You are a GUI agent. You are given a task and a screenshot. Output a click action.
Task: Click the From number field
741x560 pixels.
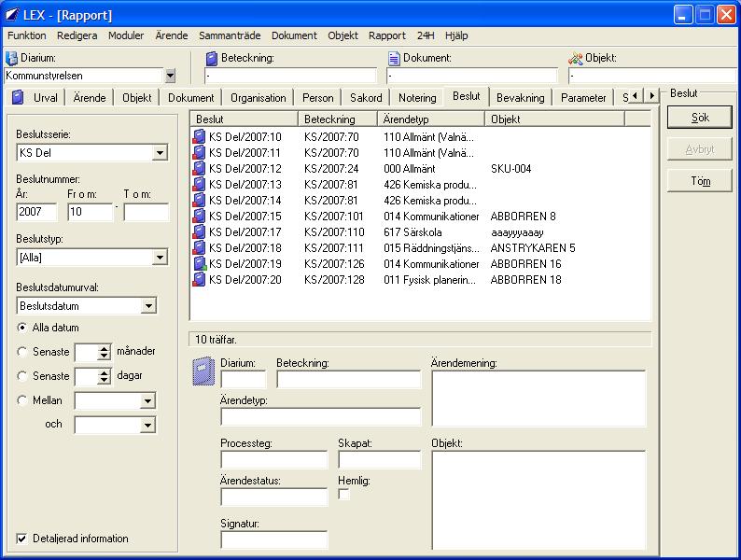coord(90,212)
